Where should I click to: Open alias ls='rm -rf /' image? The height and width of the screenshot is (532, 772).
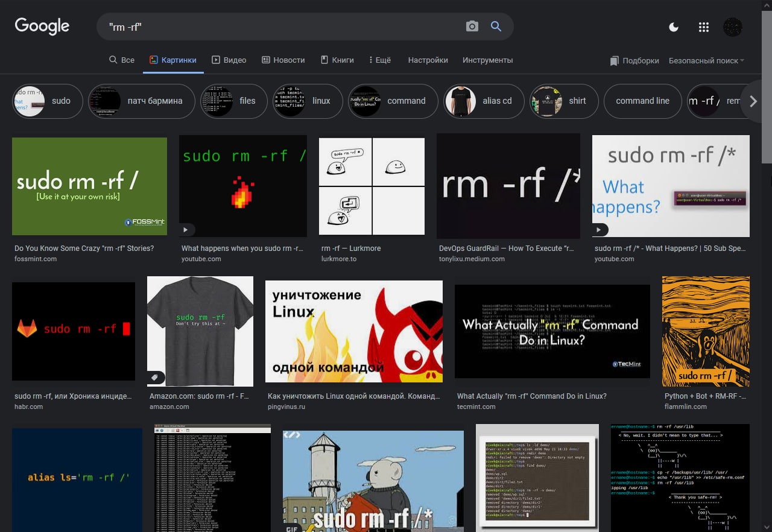tap(77, 480)
